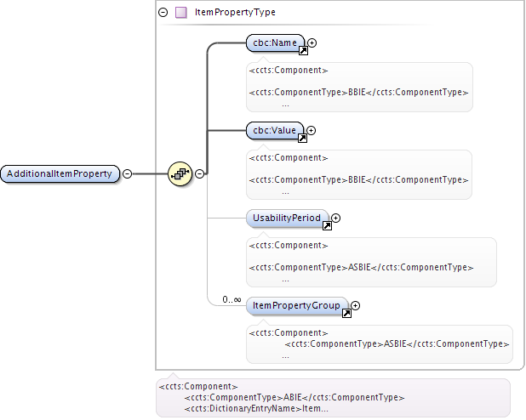
Task: Click the 0..∞ cardinality label
Action: point(232,299)
